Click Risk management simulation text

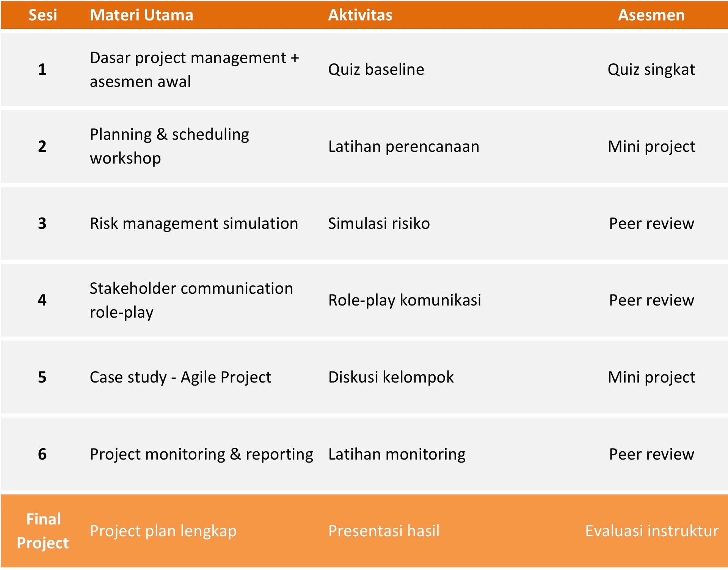pyautogui.click(x=194, y=223)
